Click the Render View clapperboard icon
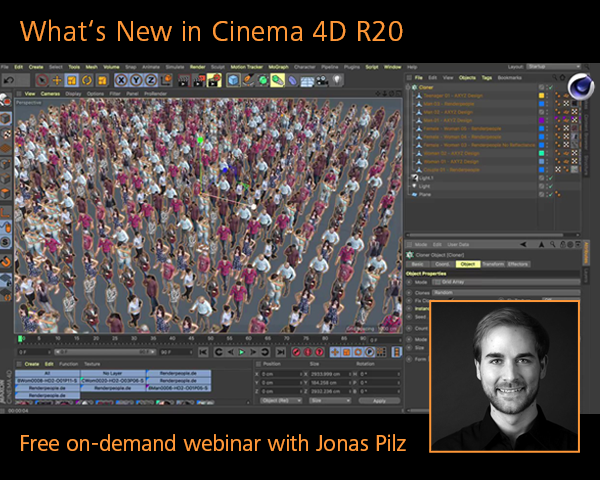Viewport: 600px width, 480px height. [184, 81]
